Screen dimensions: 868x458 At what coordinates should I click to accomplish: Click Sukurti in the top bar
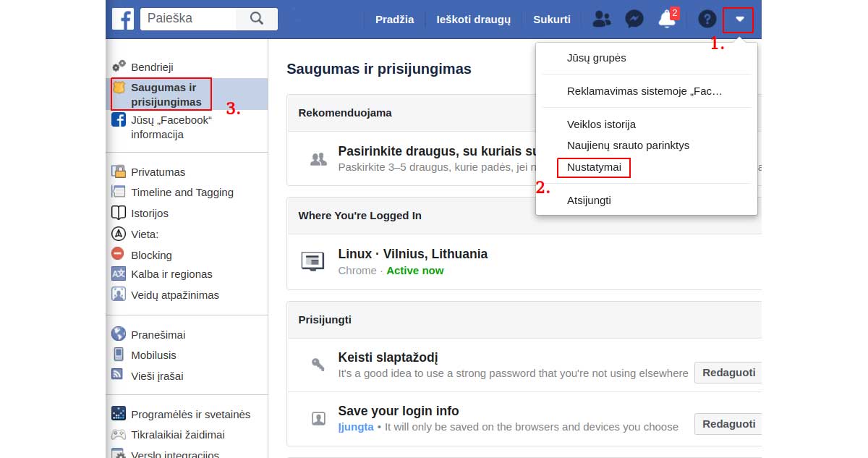552,20
